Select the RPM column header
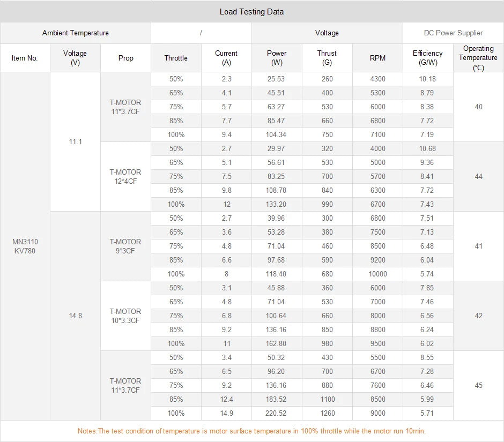This screenshot has height=442, width=504. pyautogui.click(x=377, y=58)
